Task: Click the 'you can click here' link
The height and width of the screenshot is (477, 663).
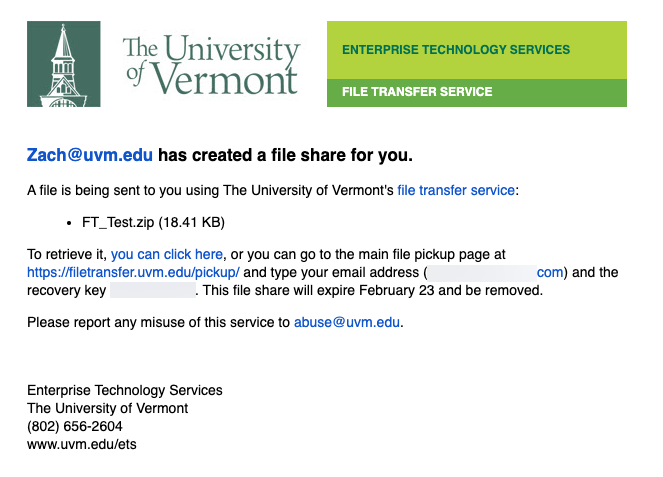Action: [x=167, y=254]
